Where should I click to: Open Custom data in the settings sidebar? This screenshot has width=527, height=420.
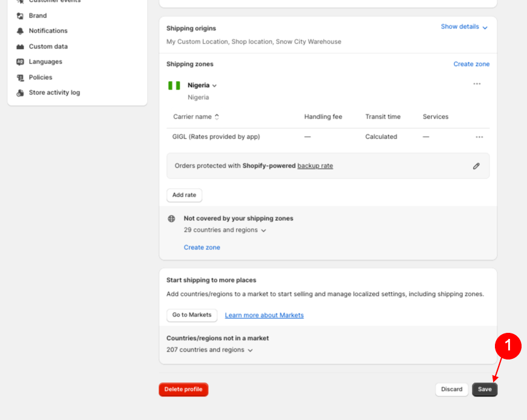pos(48,47)
